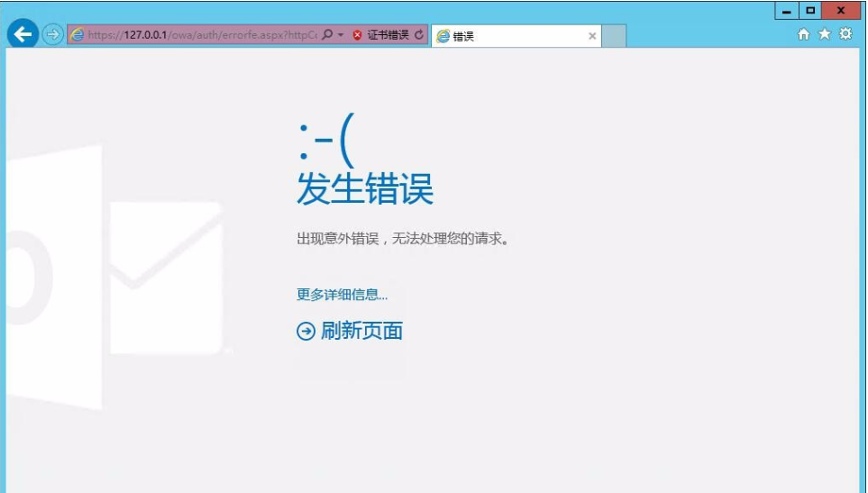Image resolution: width=868 pixels, height=493 pixels.
Task: Expand the address bar autocomplete dropdown arrow
Action: click(341, 35)
